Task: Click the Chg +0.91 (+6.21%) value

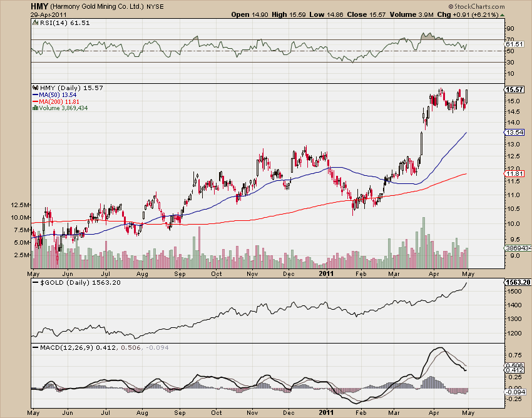Action: pyautogui.click(x=468, y=14)
